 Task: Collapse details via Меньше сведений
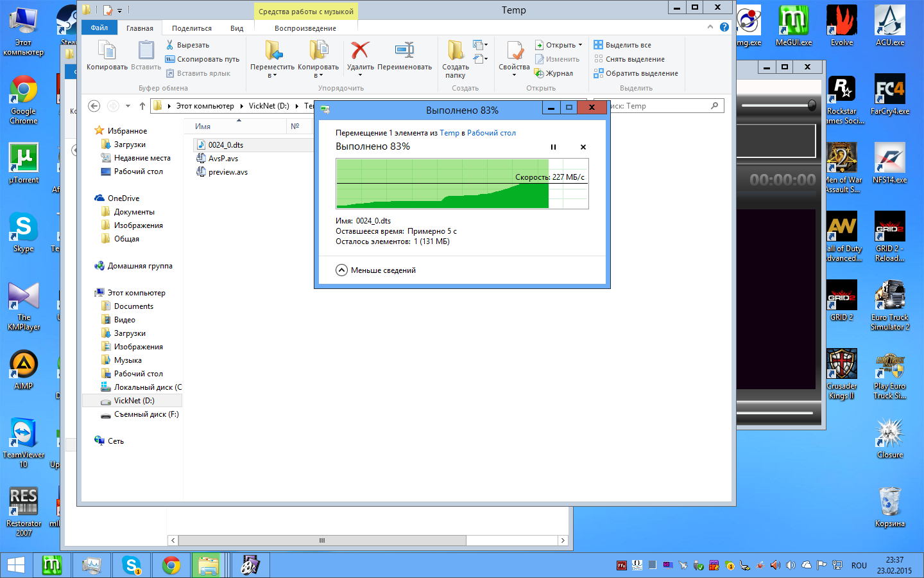[x=376, y=270]
